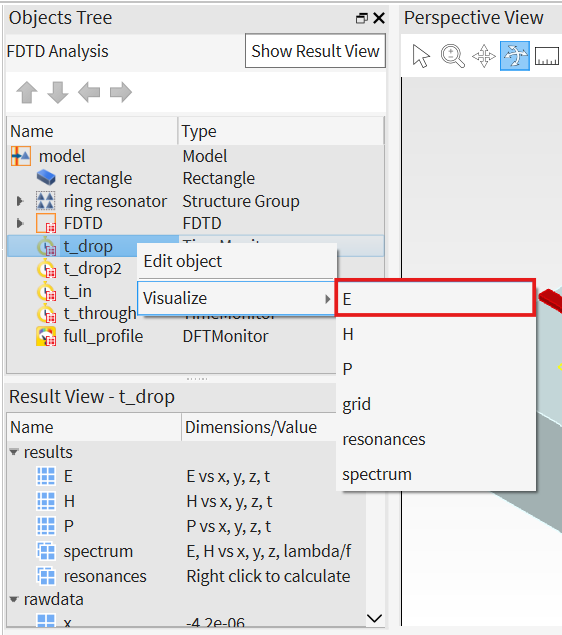Move object up with up arrow

tap(27, 92)
